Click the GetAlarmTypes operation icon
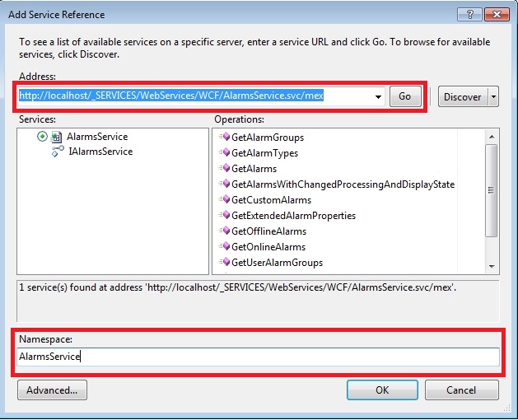The height and width of the screenshot is (420, 518). click(223, 153)
